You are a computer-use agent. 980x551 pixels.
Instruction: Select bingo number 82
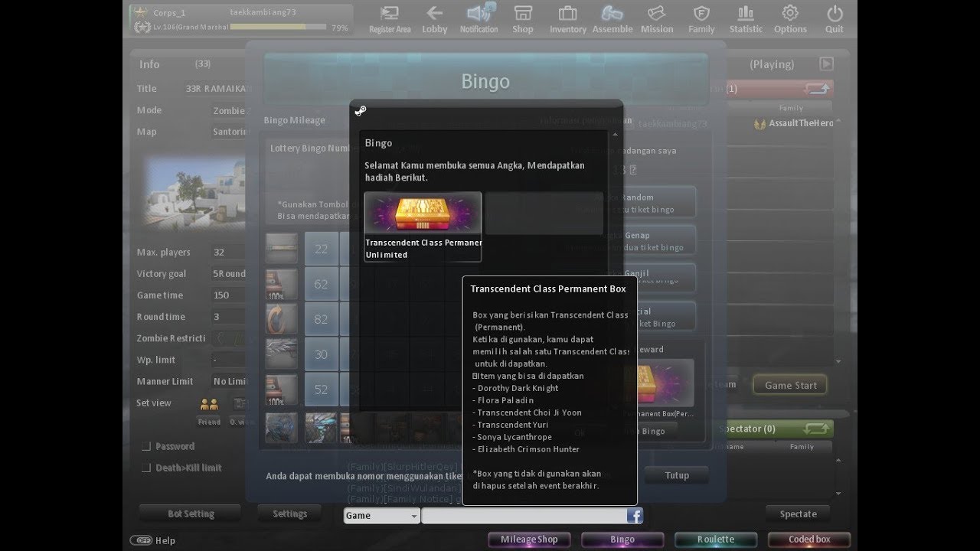pyautogui.click(x=322, y=319)
